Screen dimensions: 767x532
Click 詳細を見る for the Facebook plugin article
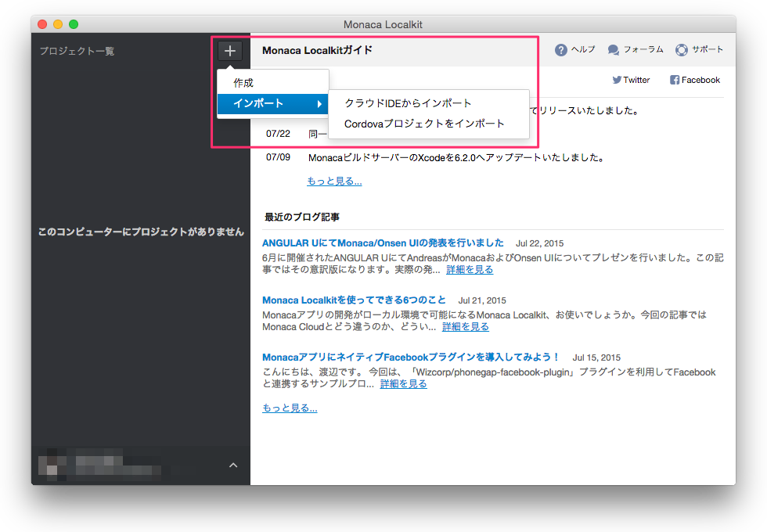(403, 384)
